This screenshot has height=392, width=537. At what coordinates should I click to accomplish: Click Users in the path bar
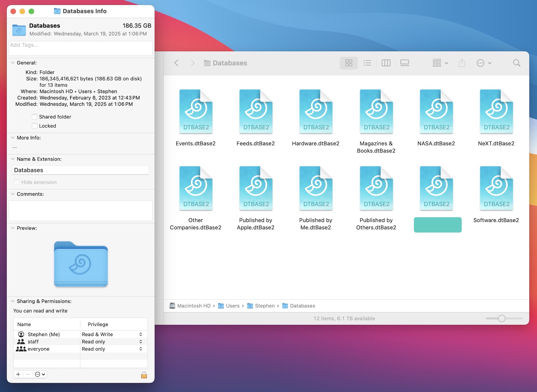pyautogui.click(x=229, y=306)
